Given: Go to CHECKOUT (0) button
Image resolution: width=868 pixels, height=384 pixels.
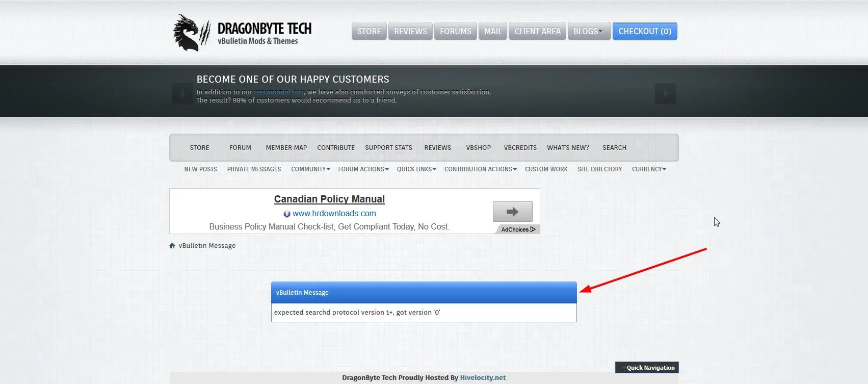Looking at the screenshot, I should (645, 31).
